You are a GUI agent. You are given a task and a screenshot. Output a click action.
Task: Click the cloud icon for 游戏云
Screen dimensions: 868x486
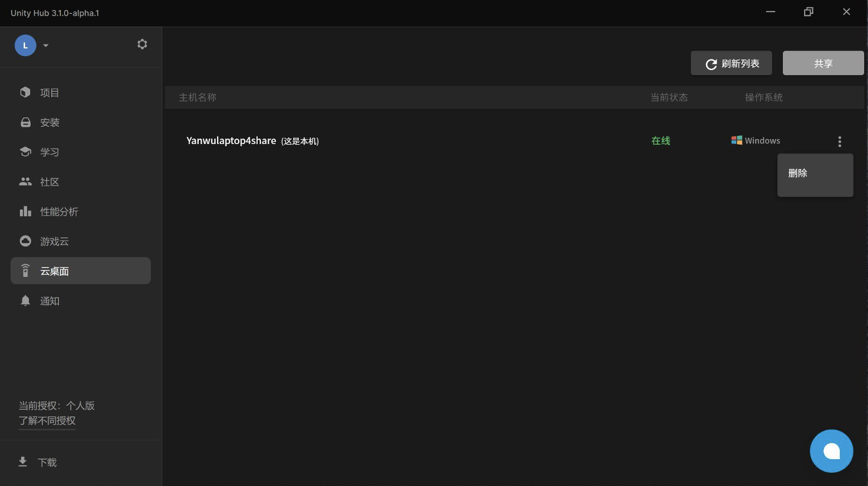click(26, 241)
